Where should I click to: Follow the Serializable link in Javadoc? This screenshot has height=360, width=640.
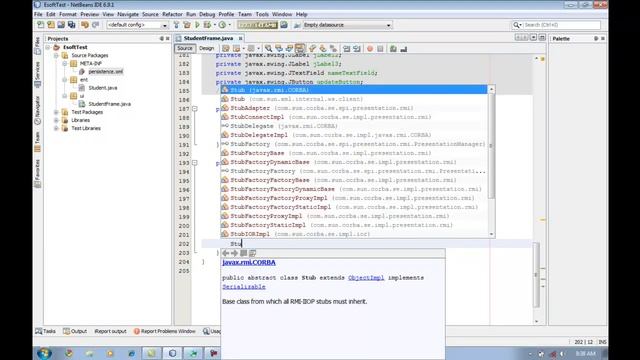(x=244, y=287)
